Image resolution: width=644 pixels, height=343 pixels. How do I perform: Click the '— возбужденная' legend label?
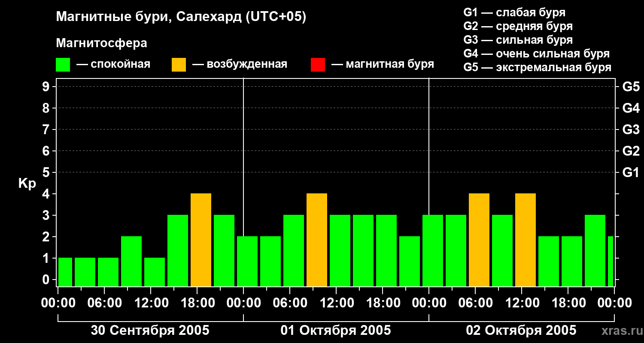point(240,65)
